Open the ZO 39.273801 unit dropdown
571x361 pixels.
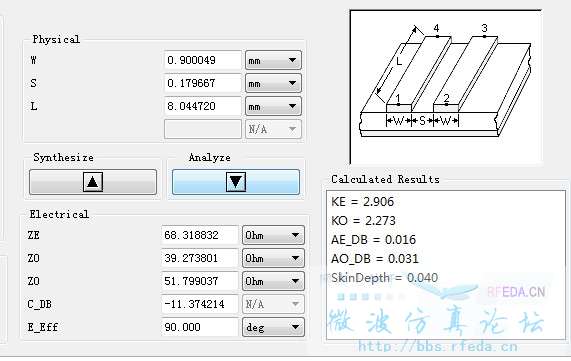273,258
